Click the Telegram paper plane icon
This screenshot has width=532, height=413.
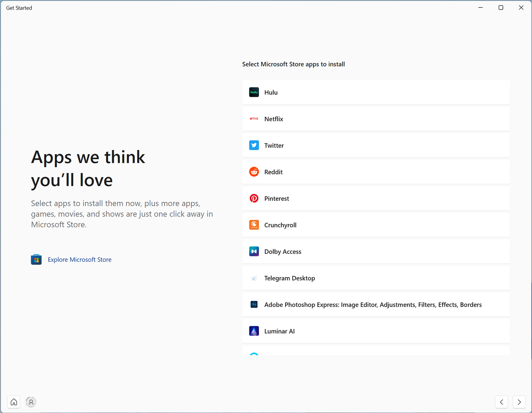254,278
